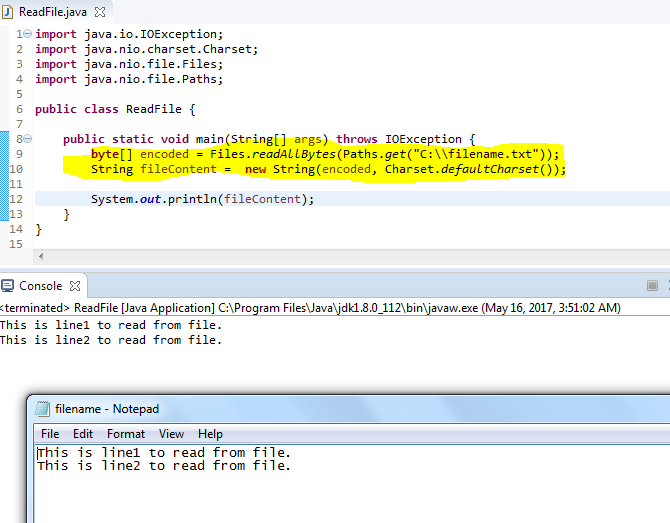Collapse the import block fold marker at line 1

[x=27, y=33]
